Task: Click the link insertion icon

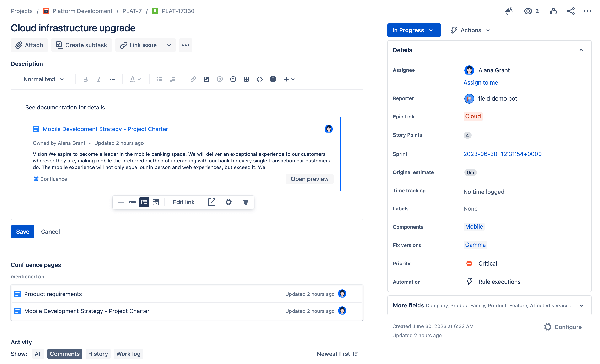Action: 193,79
